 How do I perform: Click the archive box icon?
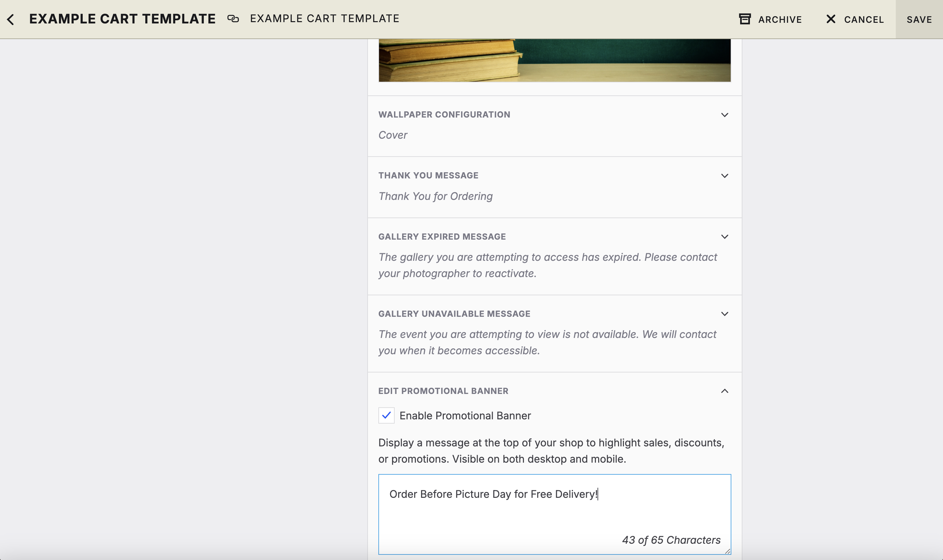(744, 19)
